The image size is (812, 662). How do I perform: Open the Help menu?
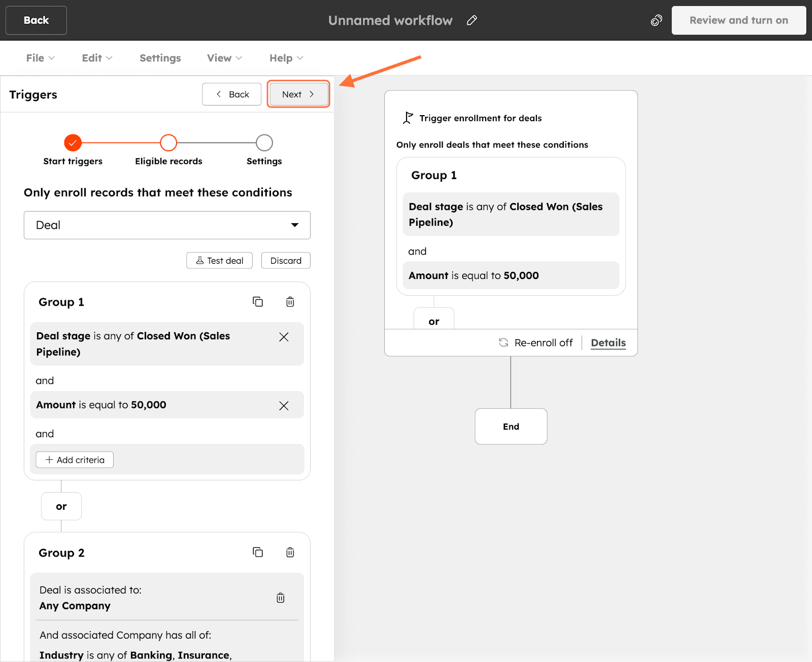(x=286, y=58)
